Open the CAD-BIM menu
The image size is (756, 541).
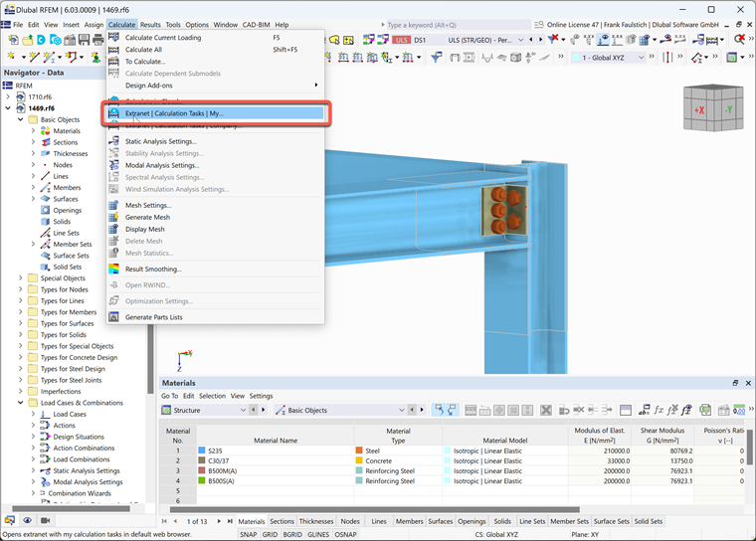click(256, 25)
